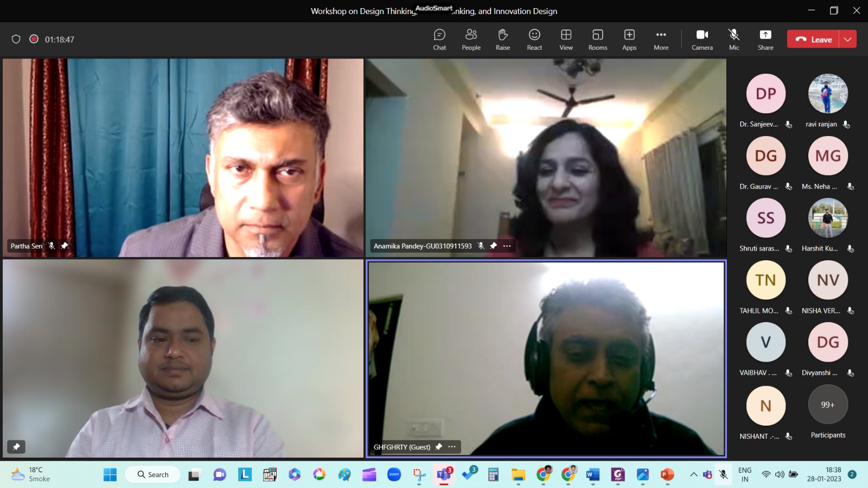This screenshot has height=488, width=868.
Task: Unmute the Mic in toolbar
Action: click(734, 40)
